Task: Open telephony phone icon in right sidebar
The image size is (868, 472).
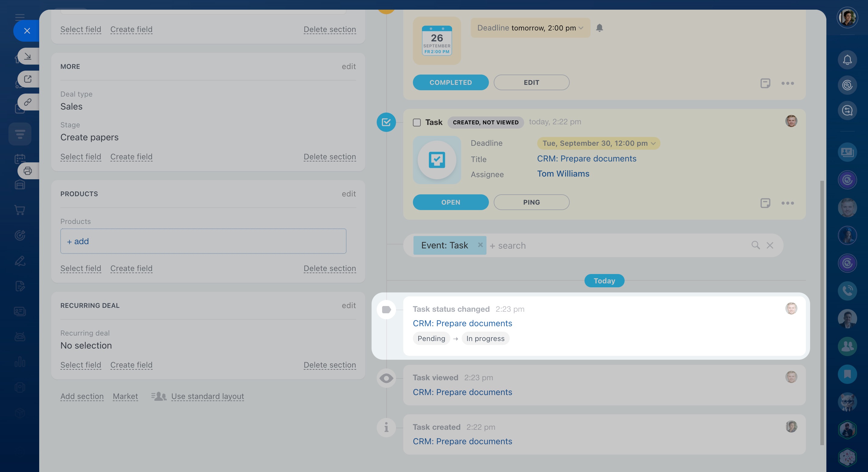Action: pyautogui.click(x=847, y=290)
